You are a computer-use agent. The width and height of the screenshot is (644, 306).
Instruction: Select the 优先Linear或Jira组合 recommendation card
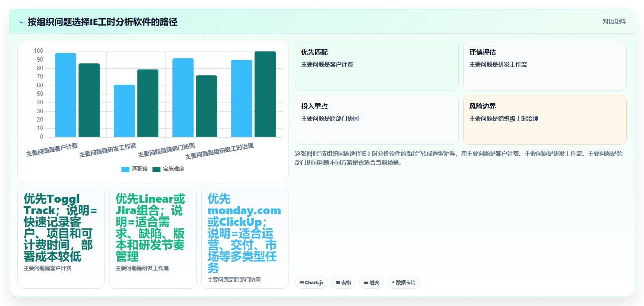(153, 238)
